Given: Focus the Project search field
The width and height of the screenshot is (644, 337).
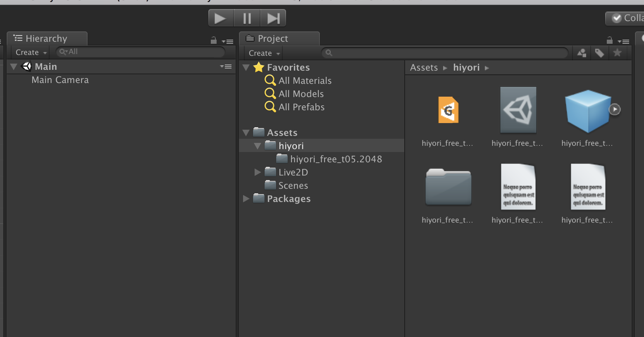Looking at the screenshot, I should click(445, 53).
